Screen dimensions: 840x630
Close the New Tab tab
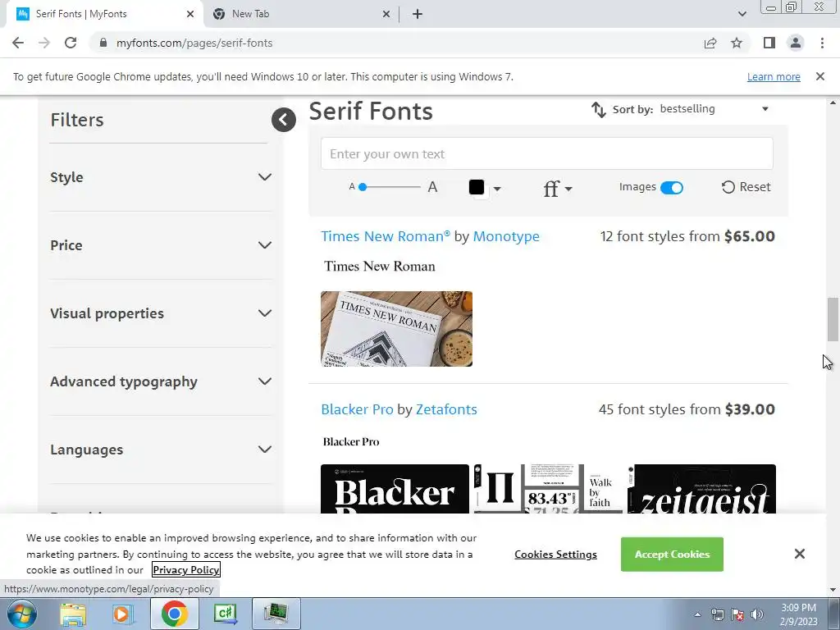(386, 14)
